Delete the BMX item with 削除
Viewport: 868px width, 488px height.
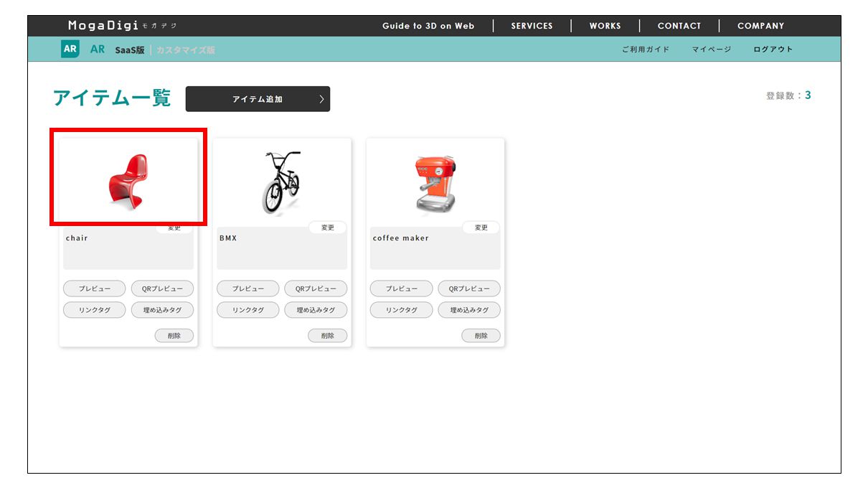(328, 335)
